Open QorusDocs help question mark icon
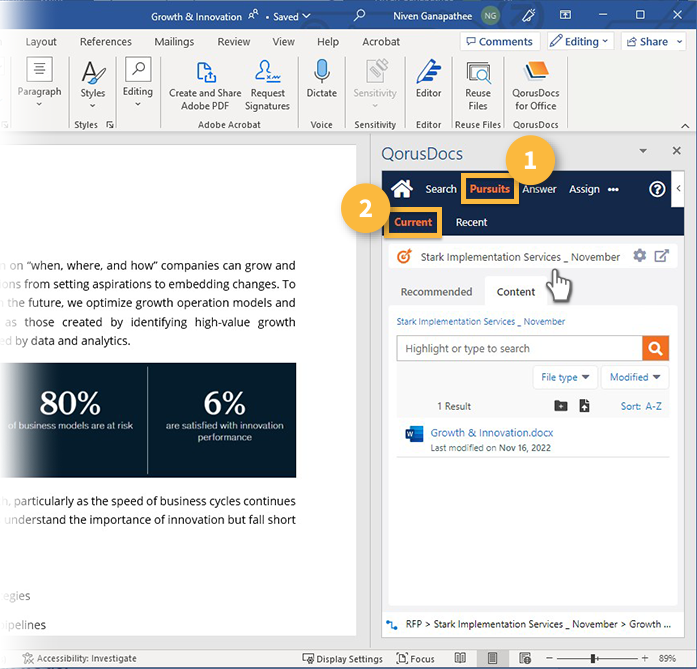This screenshot has height=669, width=697. [657, 189]
